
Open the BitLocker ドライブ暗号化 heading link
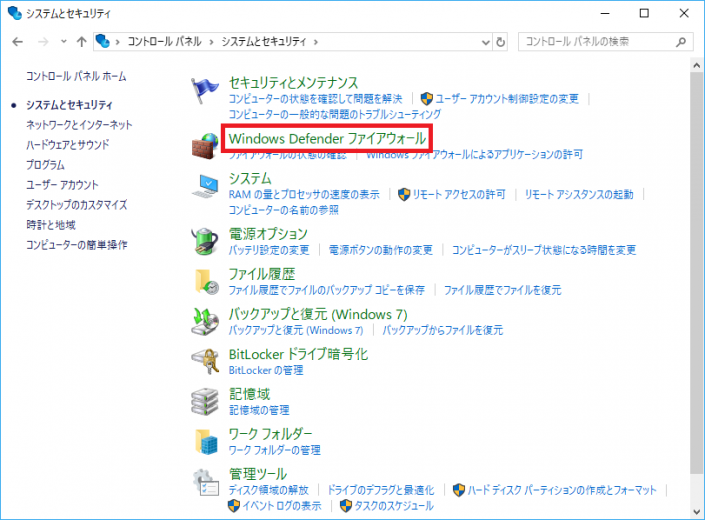point(298,354)
